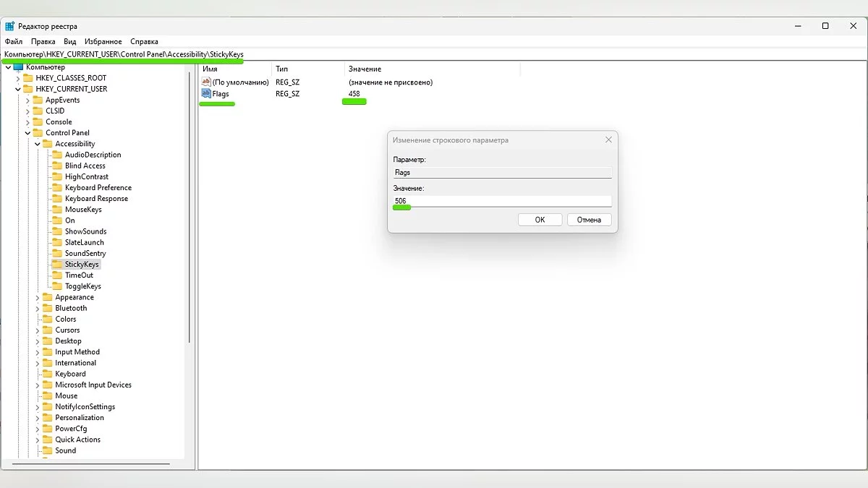868x488 pixels.
Task: Click the MouseKeys folder icon
Action: tap(58, 210)
